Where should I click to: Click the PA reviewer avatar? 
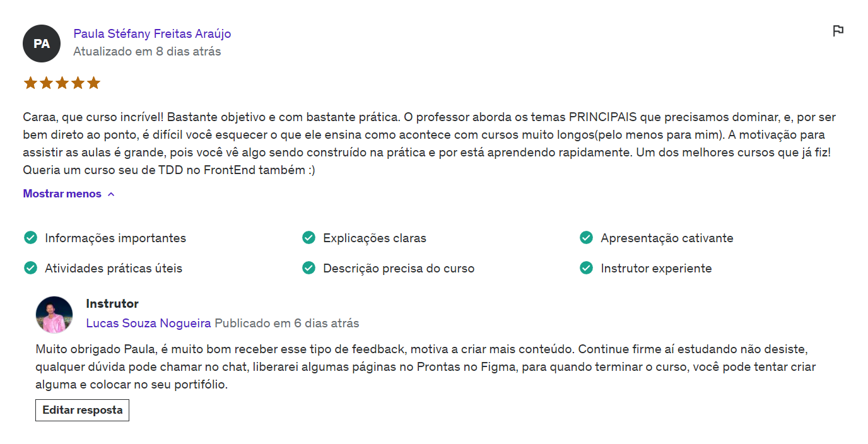(x=42, y=44)
